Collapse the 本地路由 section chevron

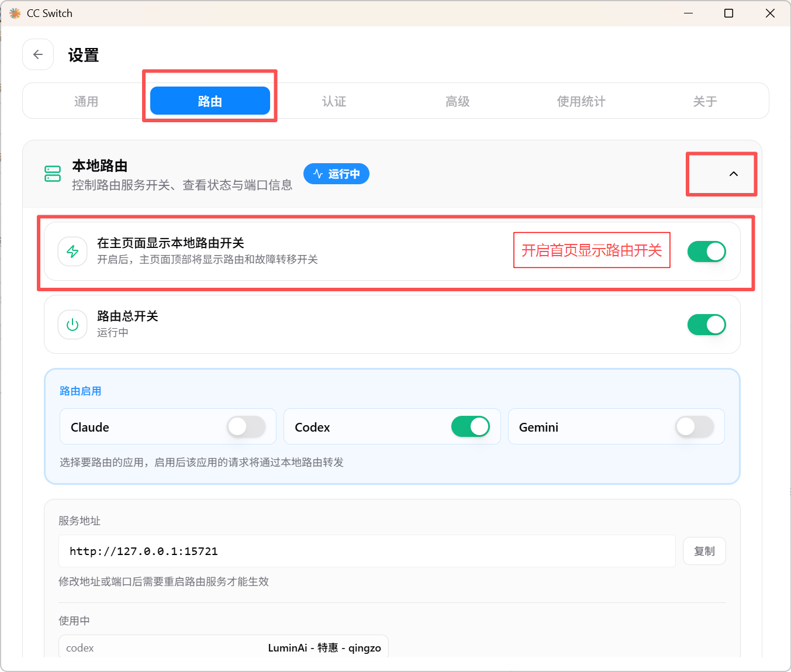point(734,174)
